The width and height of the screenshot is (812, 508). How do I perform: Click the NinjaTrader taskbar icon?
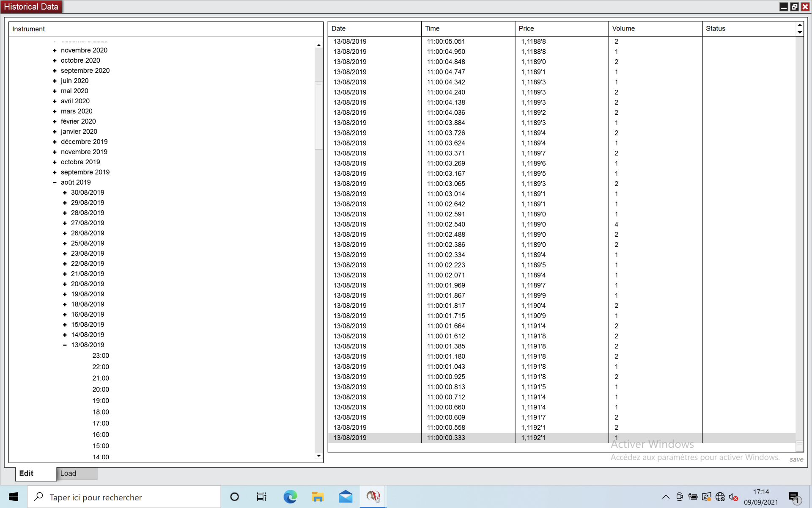373,497
